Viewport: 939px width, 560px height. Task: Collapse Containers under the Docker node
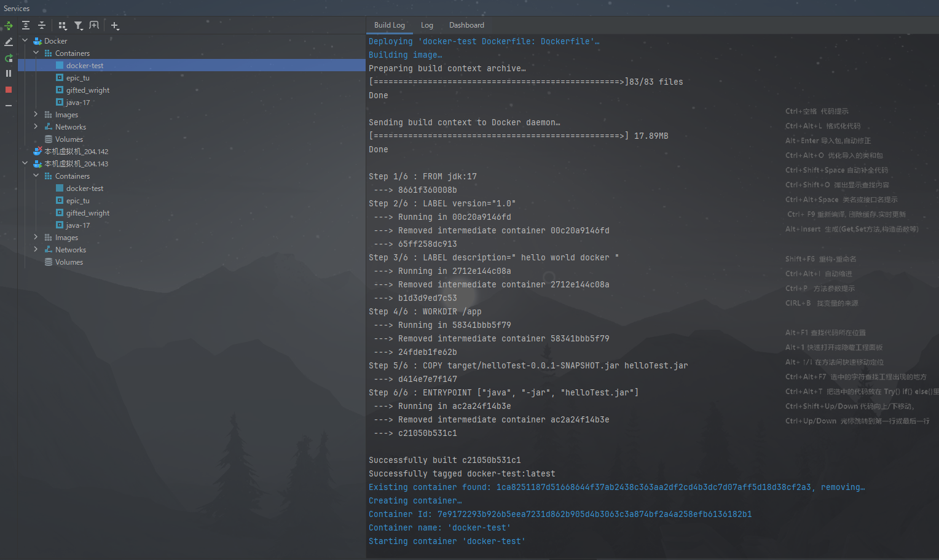36,53
